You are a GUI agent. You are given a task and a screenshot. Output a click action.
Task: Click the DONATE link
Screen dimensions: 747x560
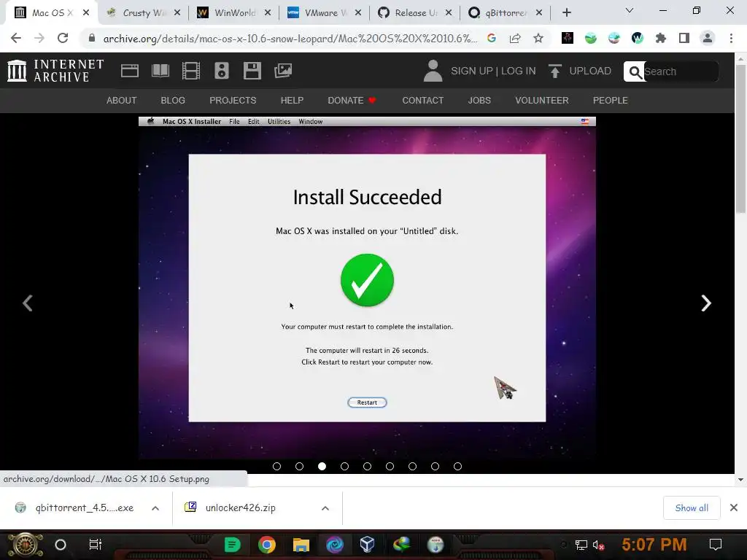tap(352, 101)
